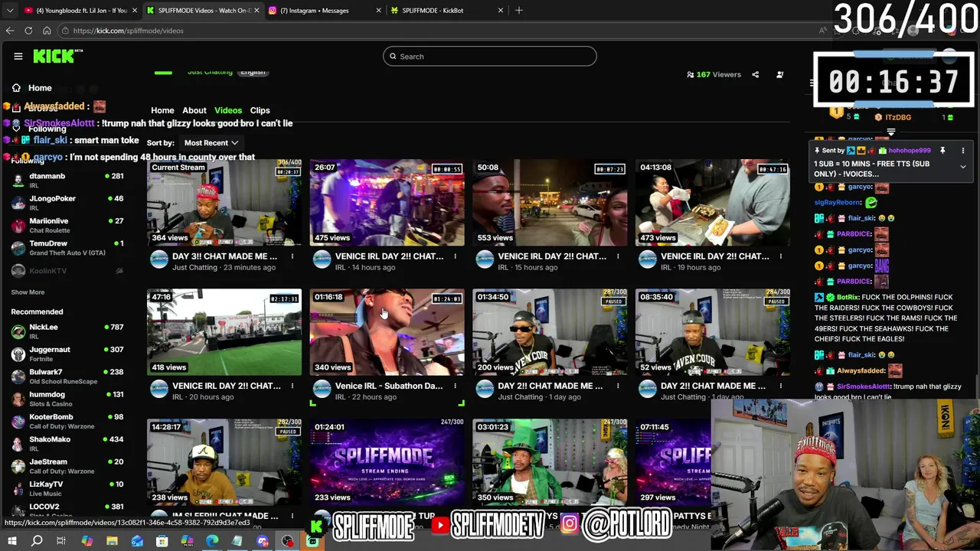Open the 14:28:17 video thumbnail

tap(224, 462)
